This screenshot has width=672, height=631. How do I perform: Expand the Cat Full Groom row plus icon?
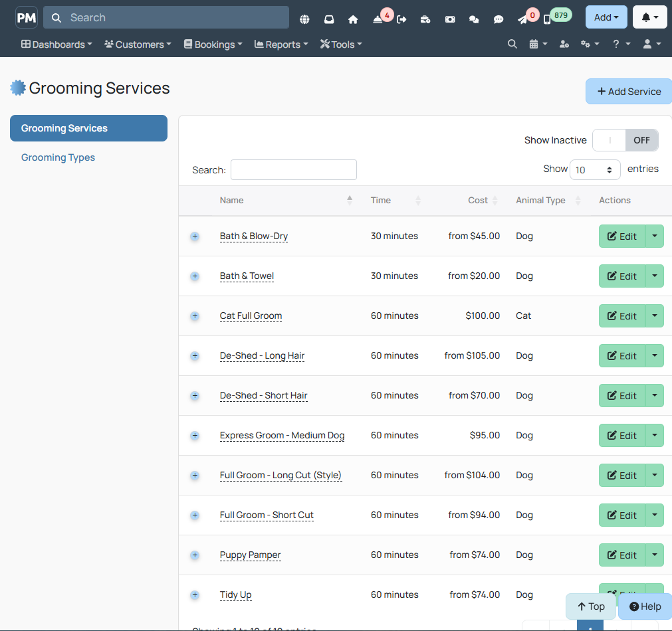tap(195, 315)
